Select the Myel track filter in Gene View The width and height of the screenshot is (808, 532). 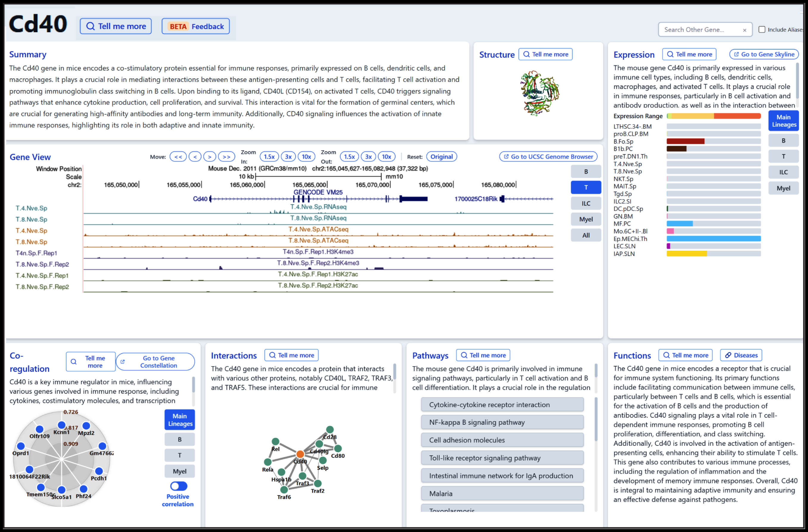[586, 219]
